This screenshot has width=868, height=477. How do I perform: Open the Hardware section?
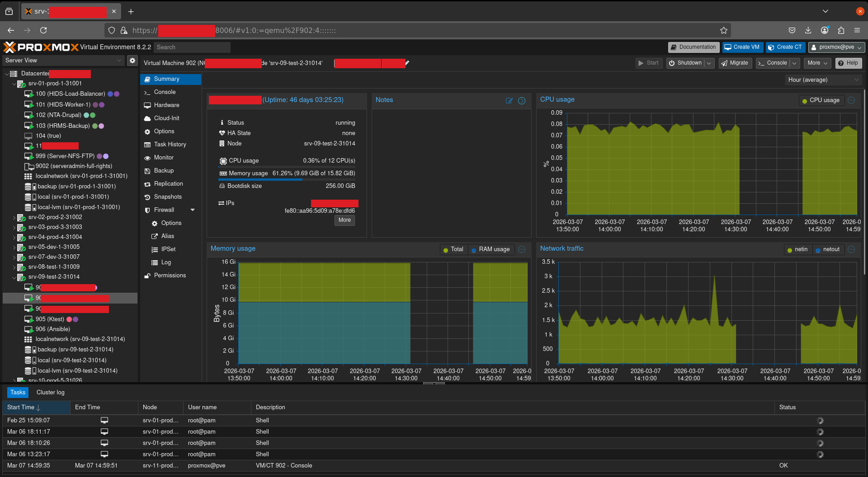[x=171, y=105]
